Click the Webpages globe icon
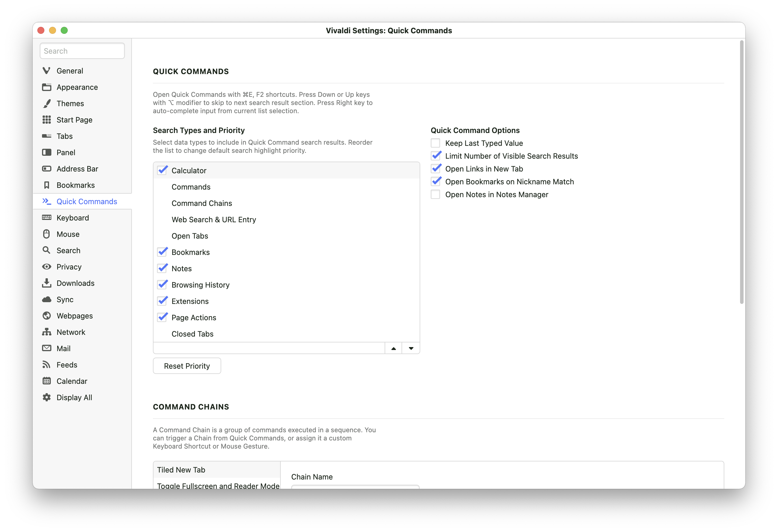778x532 pixels. point(46,316)
